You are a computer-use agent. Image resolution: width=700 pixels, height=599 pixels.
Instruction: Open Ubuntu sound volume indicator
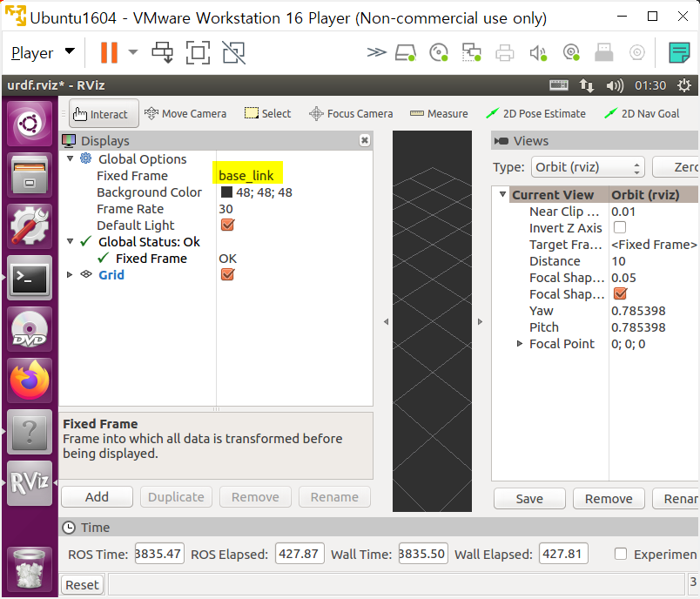pos(615,85)
